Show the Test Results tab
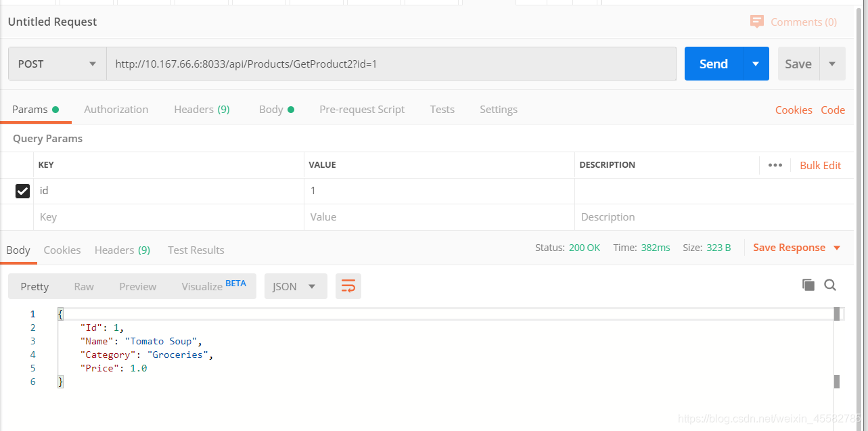 (196, 250)
